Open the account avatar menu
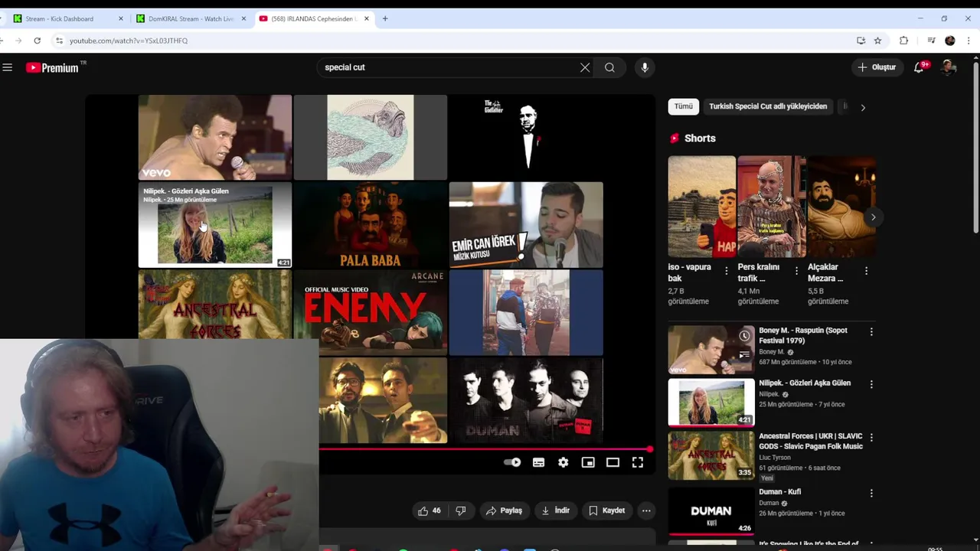 [x=949, y=67]
